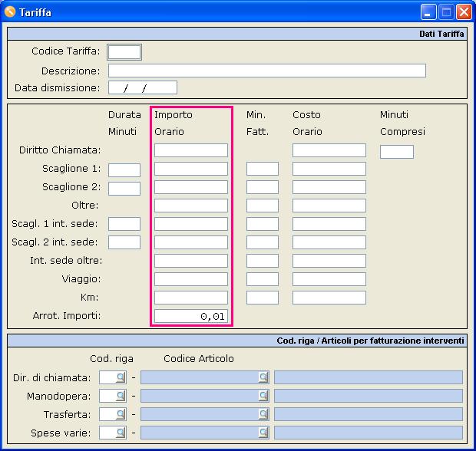Open lookup for Trasferta Cod. riga
476x451 pixels.
(121, 414)
